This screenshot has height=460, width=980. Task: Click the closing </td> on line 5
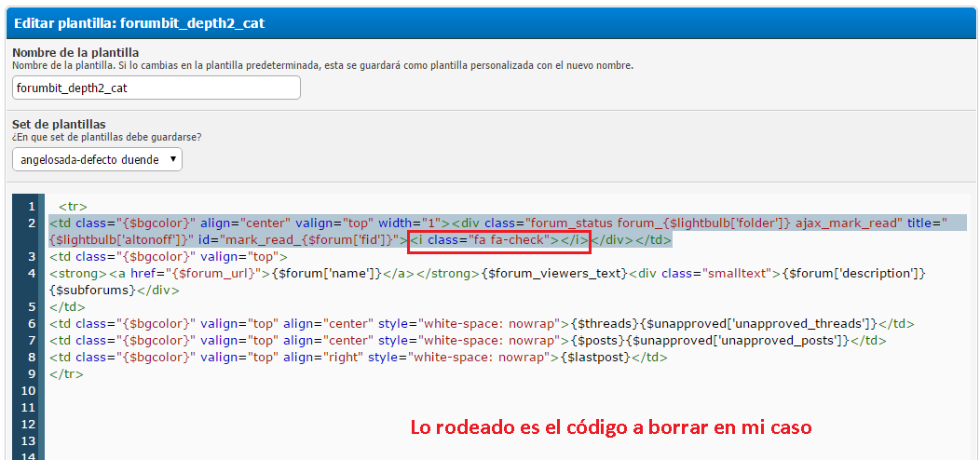[x=67, y=307]
